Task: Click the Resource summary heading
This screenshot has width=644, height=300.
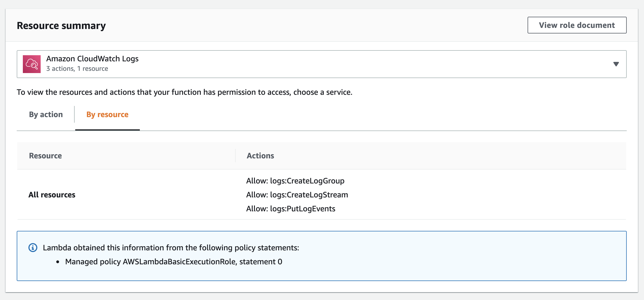Action: 61,26
